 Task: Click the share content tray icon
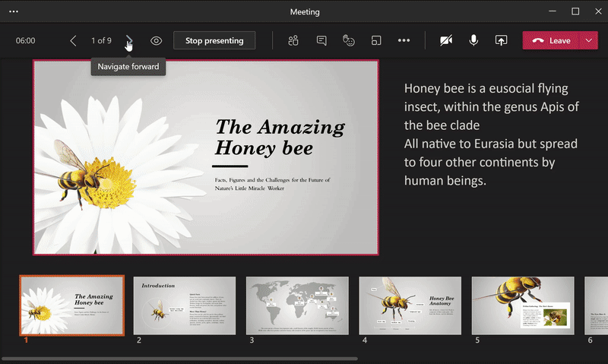[501, 40]
